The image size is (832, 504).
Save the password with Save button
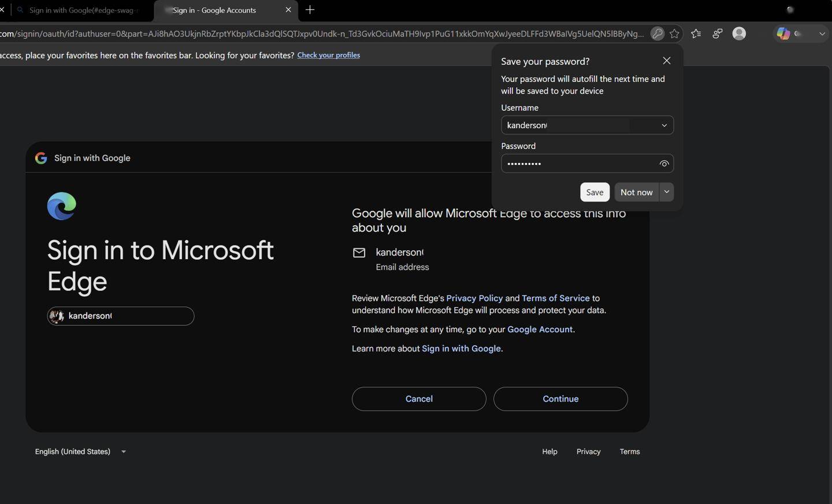click(595, 192)
